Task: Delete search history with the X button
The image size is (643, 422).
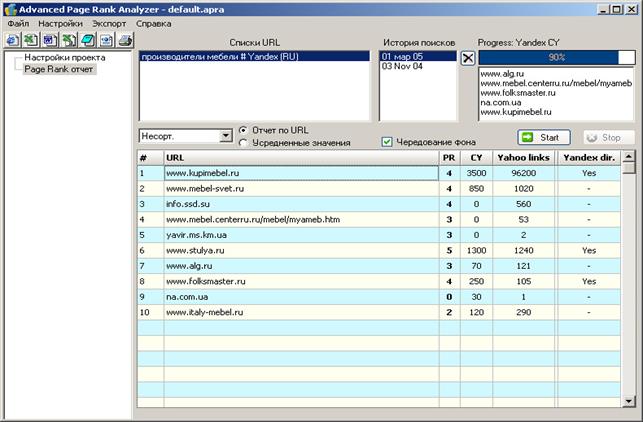Action: (x=467, y=58)
